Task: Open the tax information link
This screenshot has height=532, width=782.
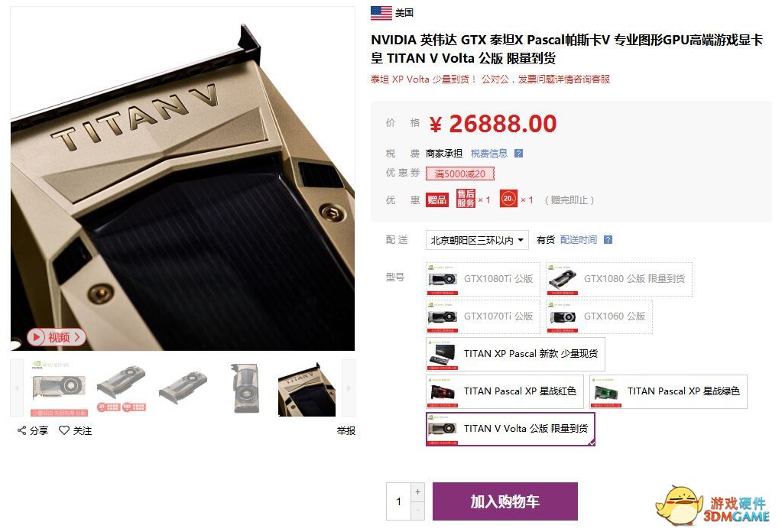Action: coord(489,154)
